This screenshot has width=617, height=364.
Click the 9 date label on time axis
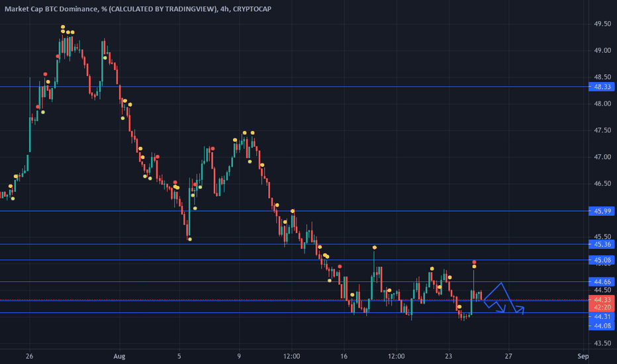click(x=239, y=357)
